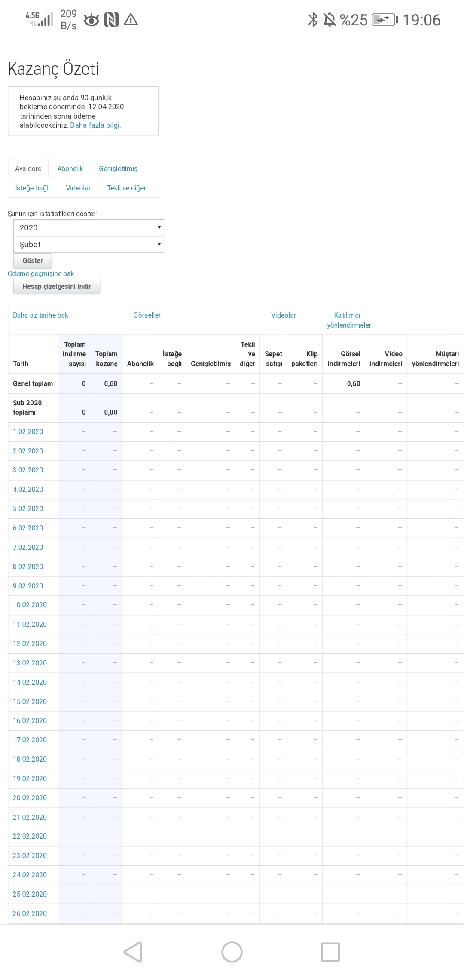464x980 pixels.
Task: Click the Sepet satışı column header
Action: [x=274, y=358]
